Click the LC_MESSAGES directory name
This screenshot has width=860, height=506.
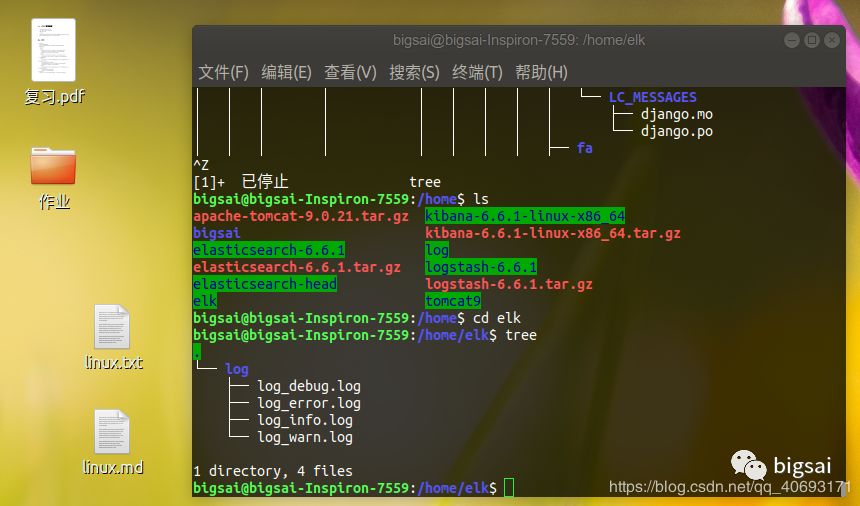click(x=653, y=97)
